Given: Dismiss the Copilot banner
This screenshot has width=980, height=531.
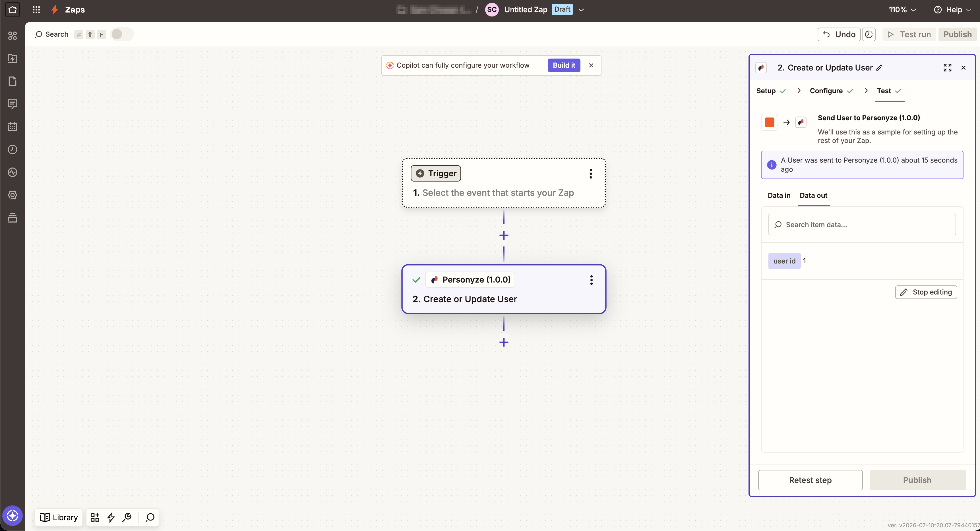Looking at the screenshot, I should (591, 65).
